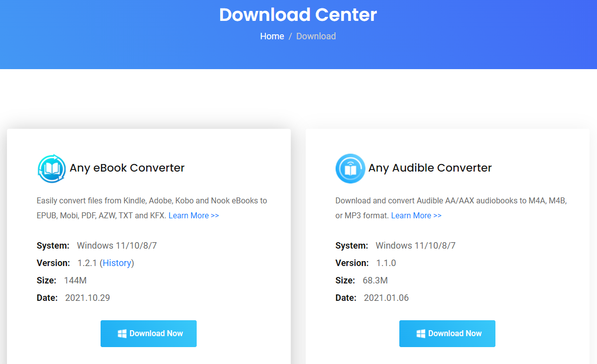
Task: Open the Home breadcrumb link
Action: coord(272,36)
